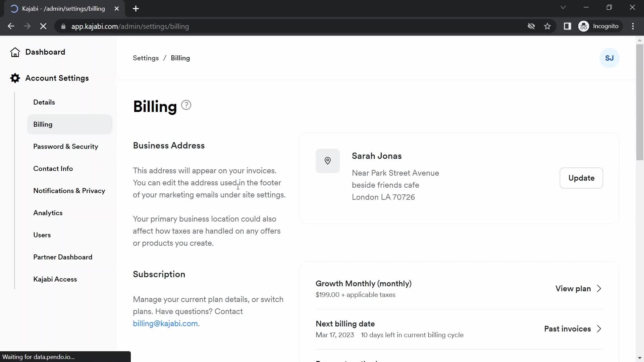The width and height of the screenshot is (644, 362).
Task: Click the billing@kajabi.com link
Action: click(165, 323)
